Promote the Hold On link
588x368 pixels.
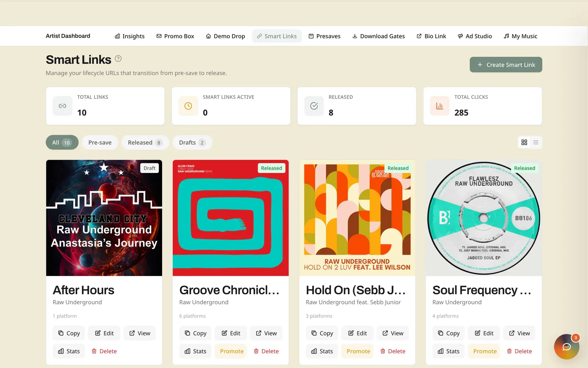click(358, 351)
